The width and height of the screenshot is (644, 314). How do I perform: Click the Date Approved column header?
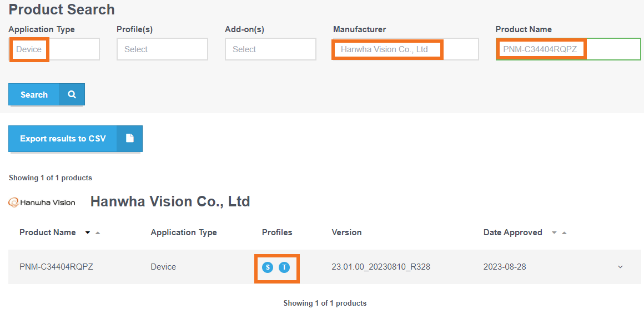pyautogui.click(x=512, y=232)
